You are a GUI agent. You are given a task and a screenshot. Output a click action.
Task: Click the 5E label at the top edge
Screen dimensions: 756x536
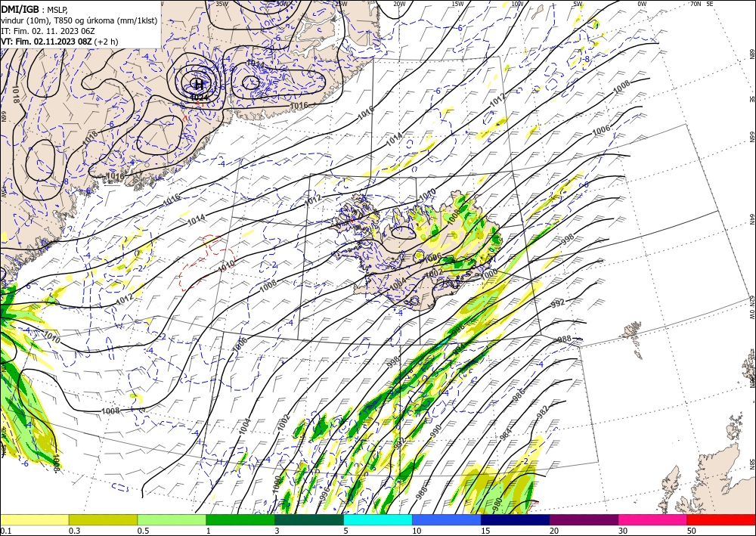coord(710,3)
